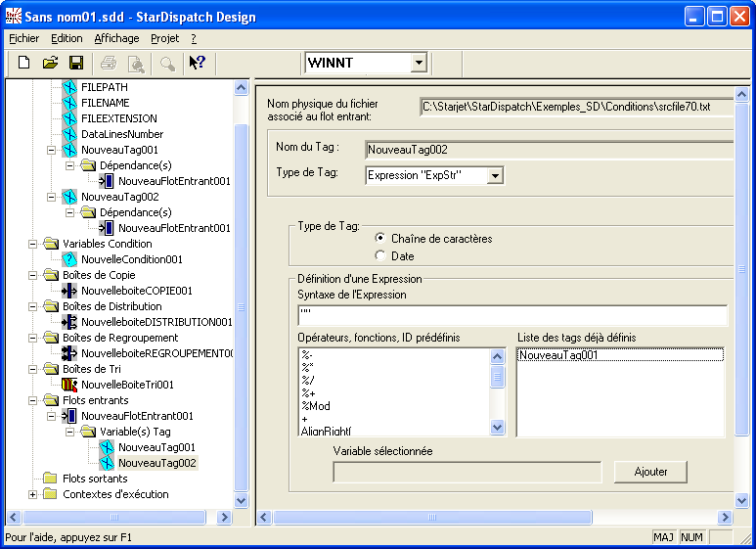The height and width of the screenshot is (549, 756).
Task: Open the Fichier menu
Action: pyautogui.click(x=24, y=38)
